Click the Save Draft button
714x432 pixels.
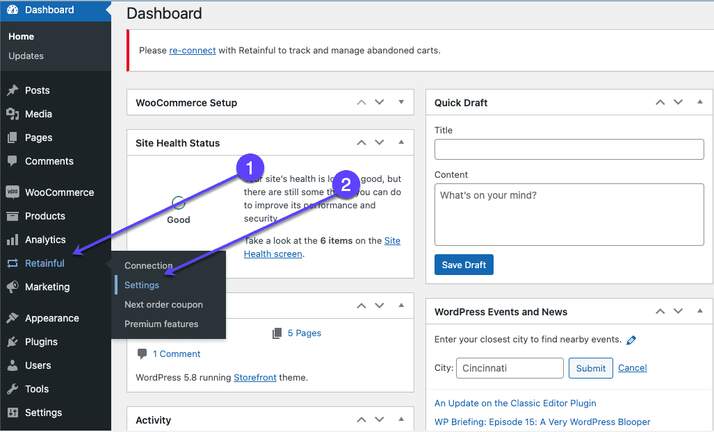tap(464, 265)
